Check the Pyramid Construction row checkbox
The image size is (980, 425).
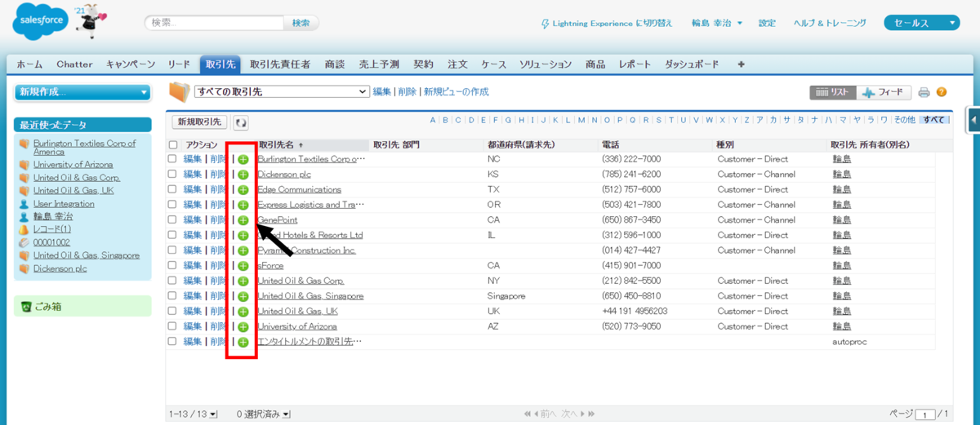click(x=172, y=250)
